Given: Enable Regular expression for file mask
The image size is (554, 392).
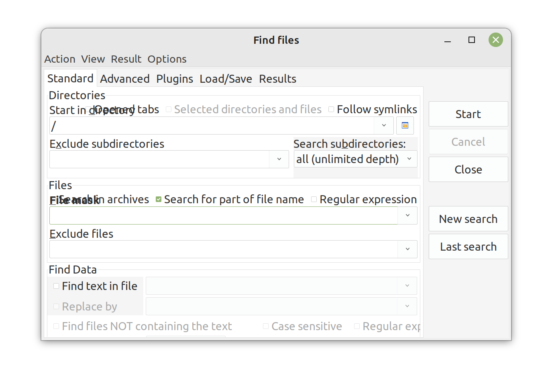Looking at the screenshot, I should [x=314, y=199].
